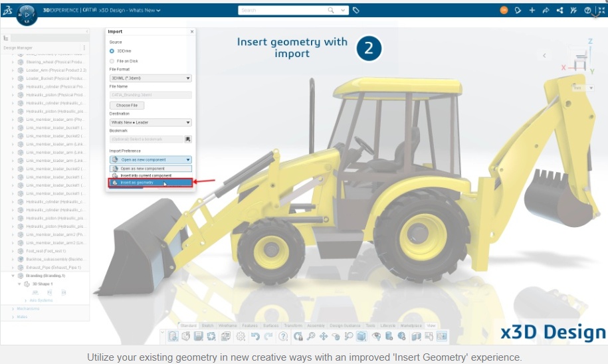Viewport: 608px width, 364px height.
Task: Click the redo arrow in bottom toolbar
Action: 268,336
